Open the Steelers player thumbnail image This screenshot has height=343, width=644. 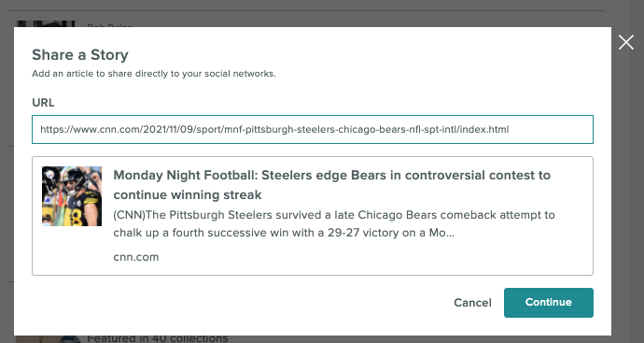pyautogui.click(x=72, y=196)
